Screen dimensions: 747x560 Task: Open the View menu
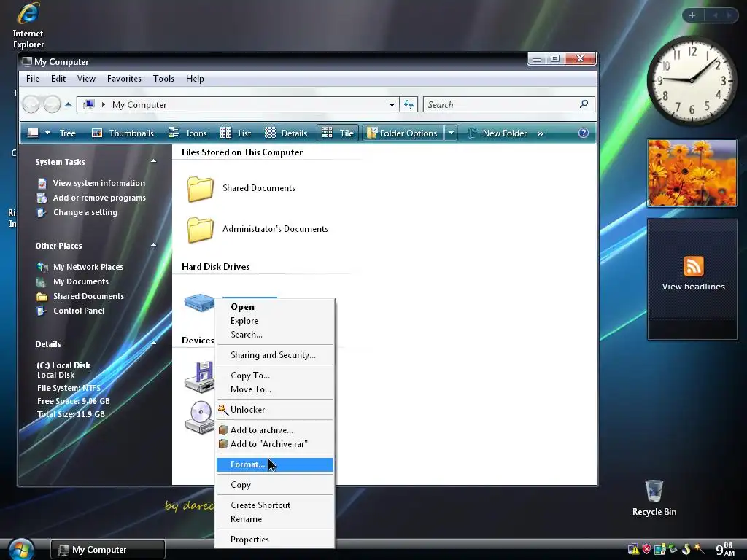[86, 79]
